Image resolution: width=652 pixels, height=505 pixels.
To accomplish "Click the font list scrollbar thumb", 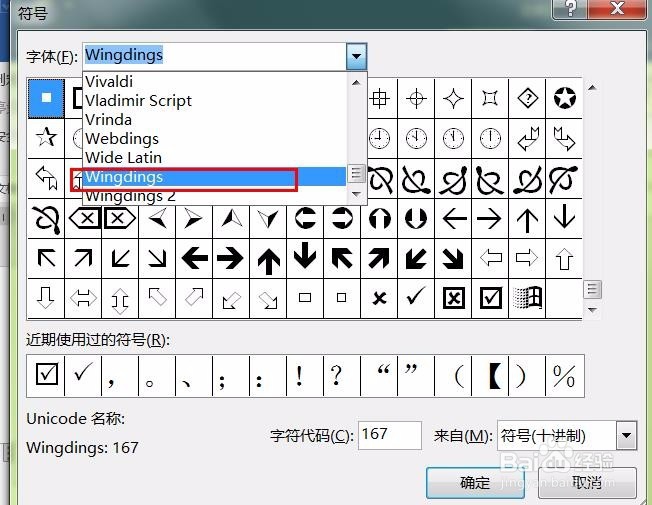I will 356,173.
